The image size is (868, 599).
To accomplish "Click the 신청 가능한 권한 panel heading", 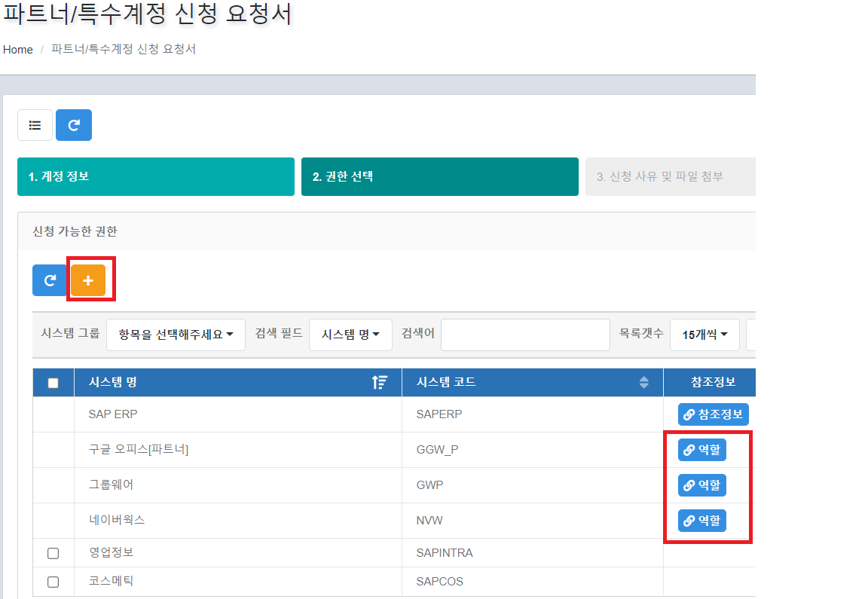I will pyautogui.click(x=75, y=231).
